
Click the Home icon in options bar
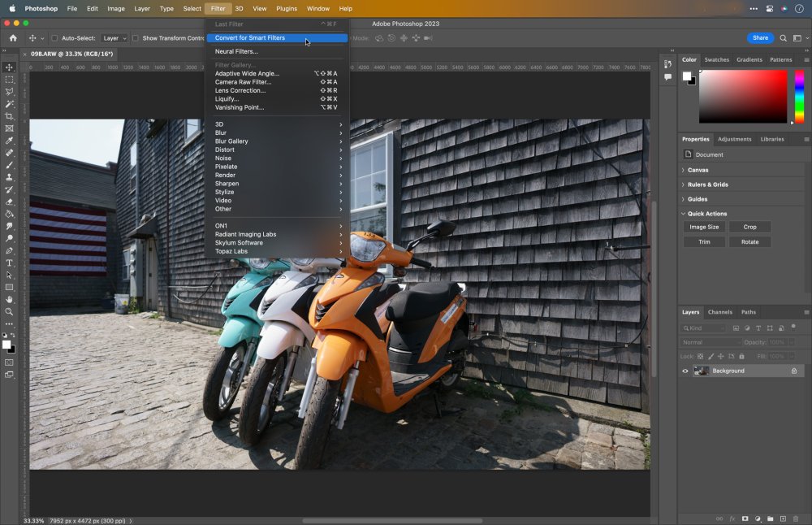pyautogui.click(x=13, y=38)
